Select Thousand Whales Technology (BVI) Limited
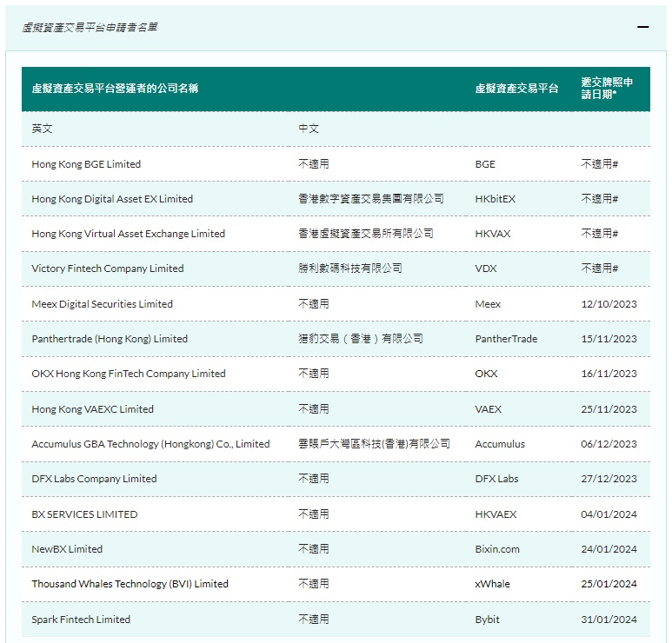 [x=130, y=584]
